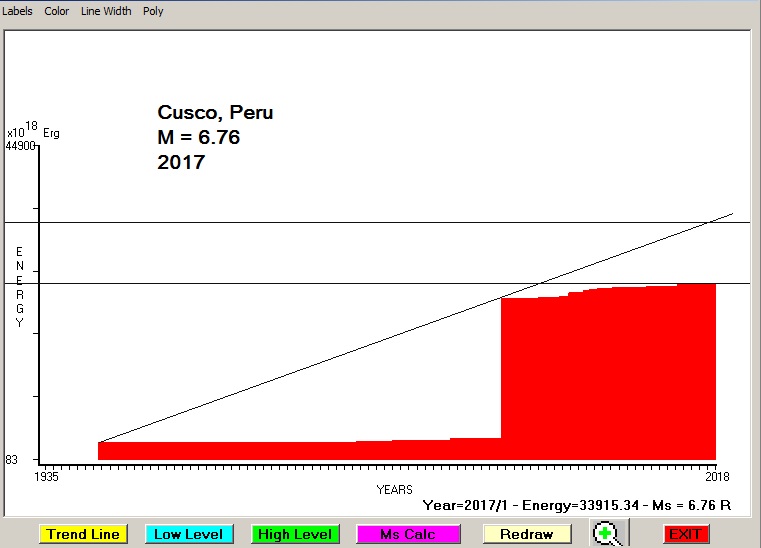Click the 'Cusco, Peru' chart title text

coord(215,113)
